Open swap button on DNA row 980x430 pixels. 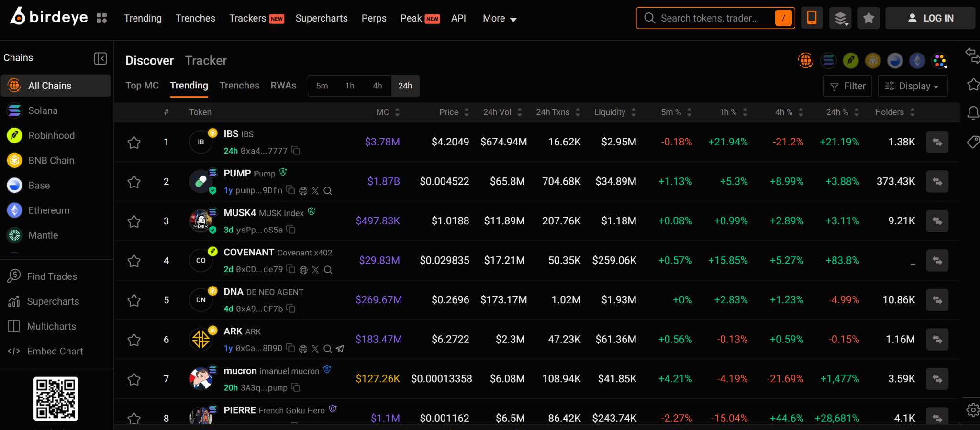[937, 300]
